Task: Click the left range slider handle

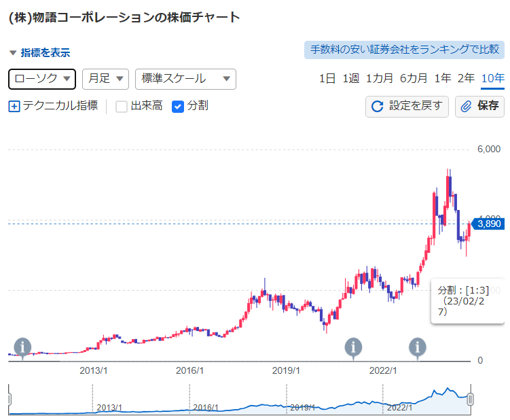Action: pyautogui.click(x=10, y=399)
